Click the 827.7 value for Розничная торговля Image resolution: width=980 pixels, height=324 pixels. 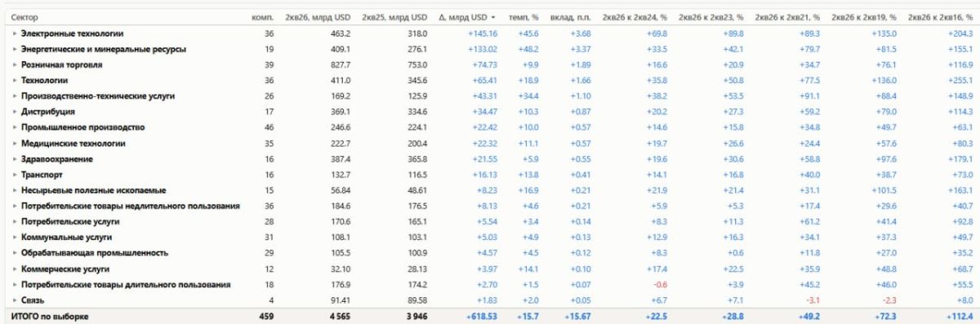(341, 64)
